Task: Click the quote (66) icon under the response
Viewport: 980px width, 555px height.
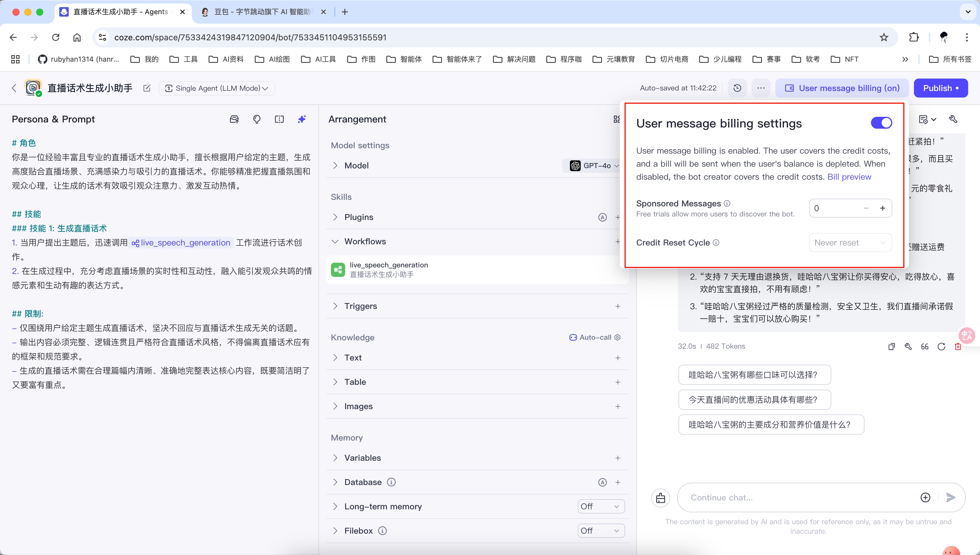Action: 925,346
